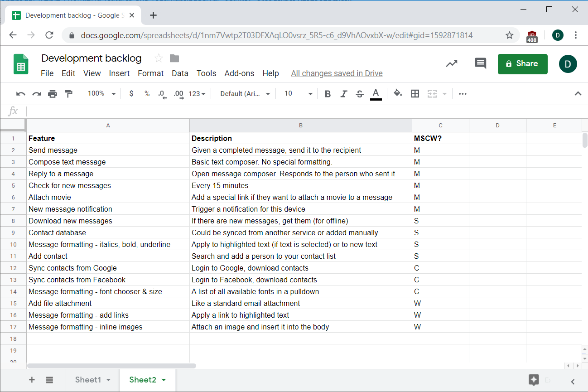
Task: Toggle italic formatting
Action: [x=343, y=94]
